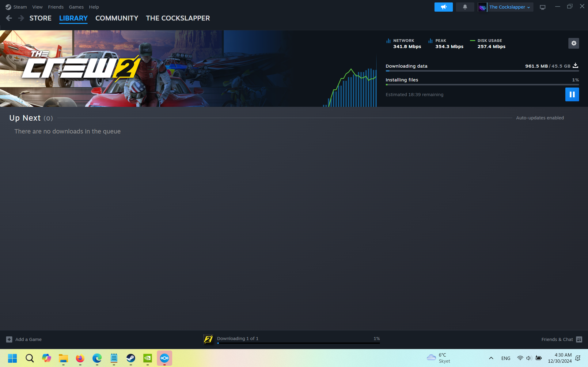Pause The Crew 2 download
The height and width of the screenshot is (367, 588).
point(572,94)
